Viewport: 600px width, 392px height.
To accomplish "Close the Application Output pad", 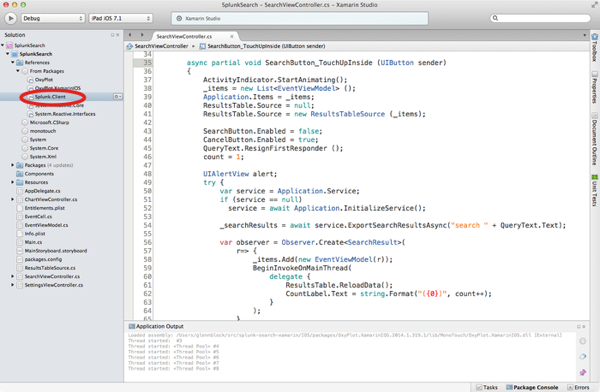I will [584, 327].
